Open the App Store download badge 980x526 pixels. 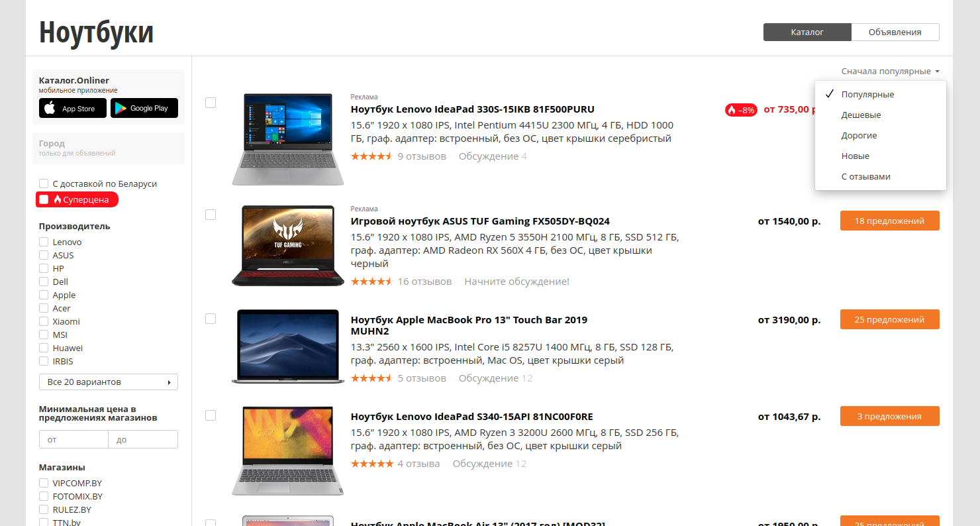tap(73, 108)
